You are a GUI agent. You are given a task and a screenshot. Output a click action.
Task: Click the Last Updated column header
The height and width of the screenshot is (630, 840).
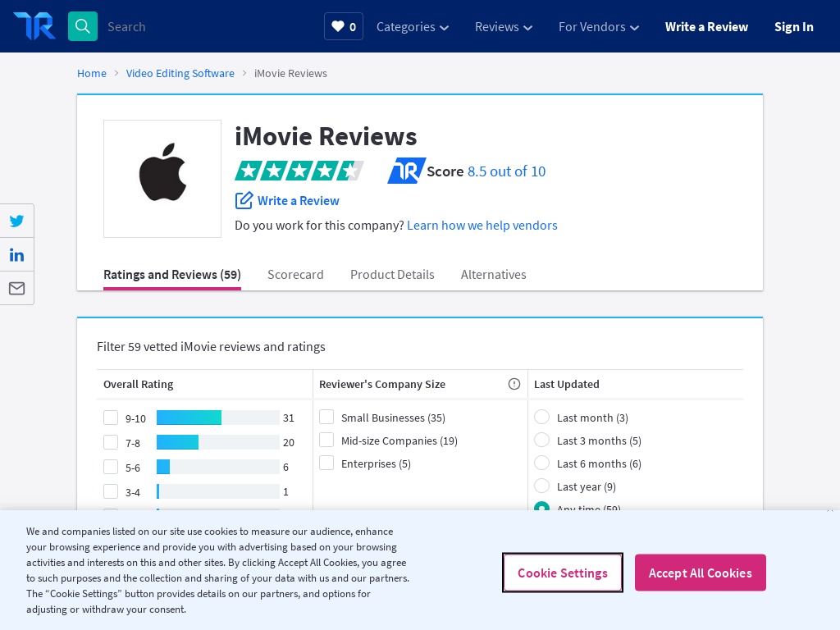click(567, 384)
